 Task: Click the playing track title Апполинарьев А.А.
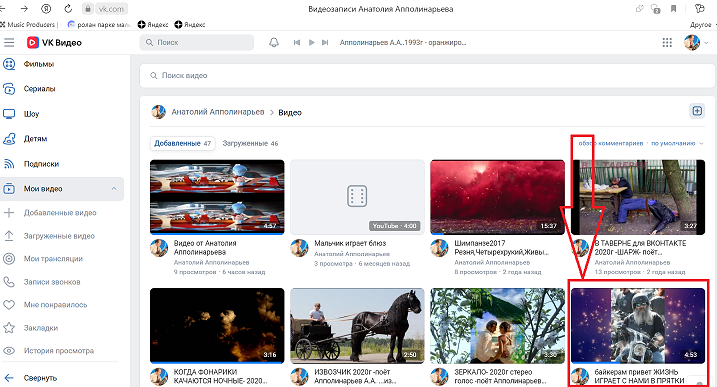[403, 43]
